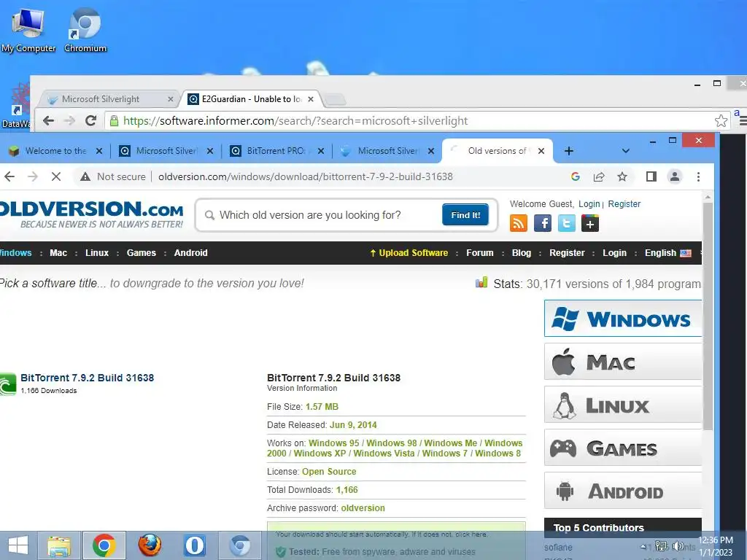Viewport: 747px width, 560px height.
Task: Open Blog from the navigation bar
Action: coord(521,253)
